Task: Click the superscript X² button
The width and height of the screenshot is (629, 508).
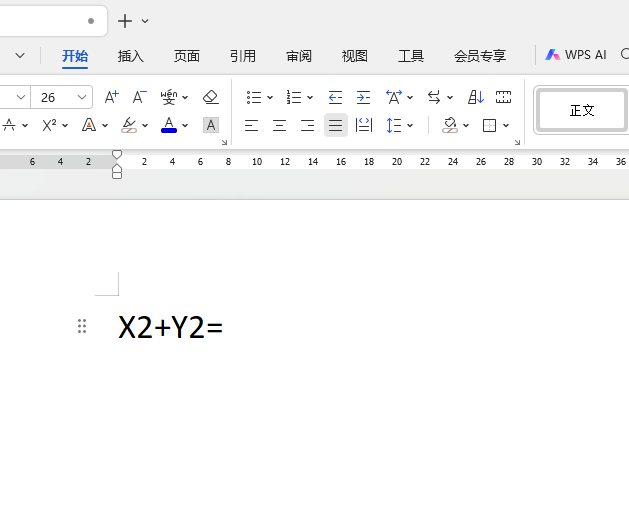Action: [x=49, y=125]
